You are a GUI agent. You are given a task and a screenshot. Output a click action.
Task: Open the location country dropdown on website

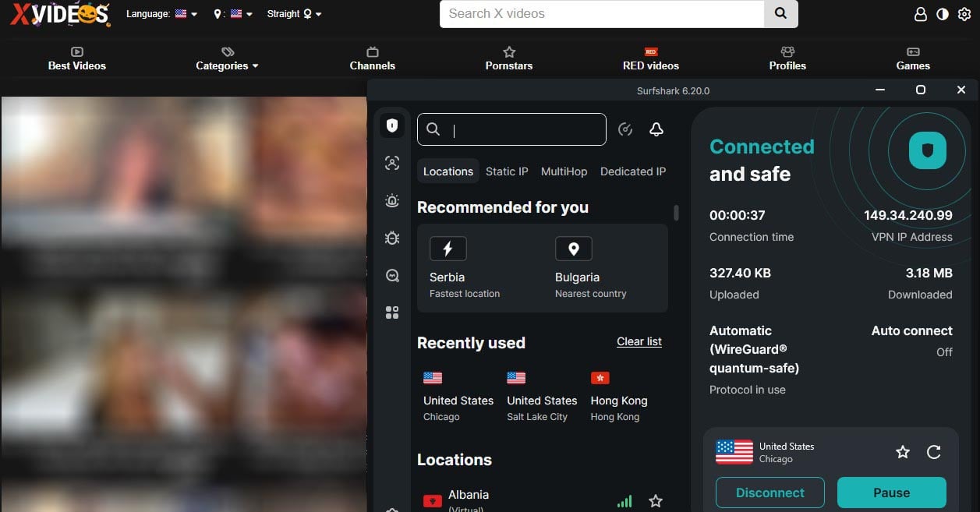pos(233,14)
